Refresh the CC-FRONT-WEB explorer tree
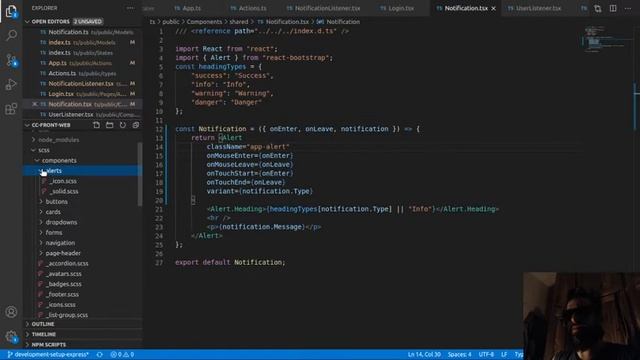The image size is (640, 360). tap(122, 125)
